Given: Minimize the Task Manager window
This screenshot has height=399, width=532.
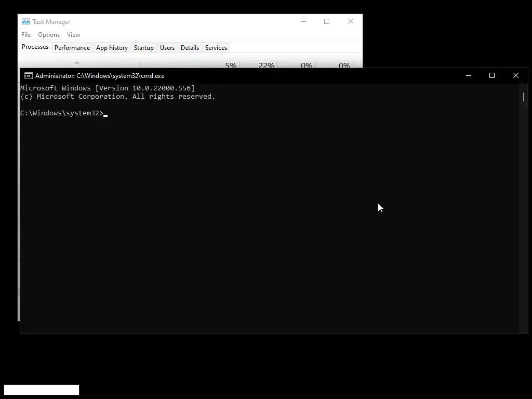Looking at the screenshot, I should pos(303,21).
